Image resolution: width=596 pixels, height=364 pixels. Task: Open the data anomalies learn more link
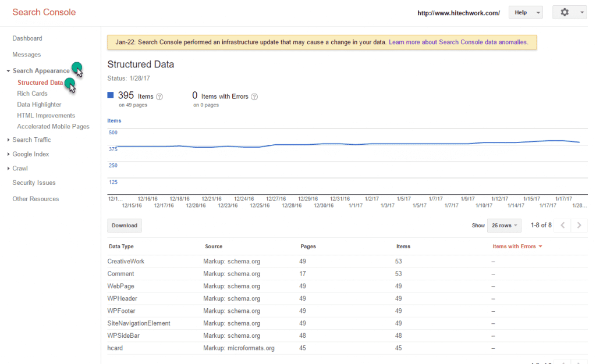click(458, 42)
